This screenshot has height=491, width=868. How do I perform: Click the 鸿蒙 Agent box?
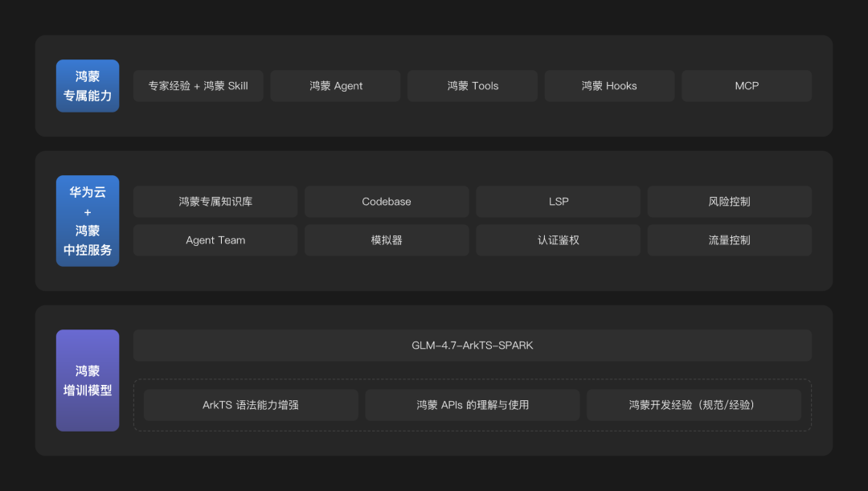(x=335, y=86)
